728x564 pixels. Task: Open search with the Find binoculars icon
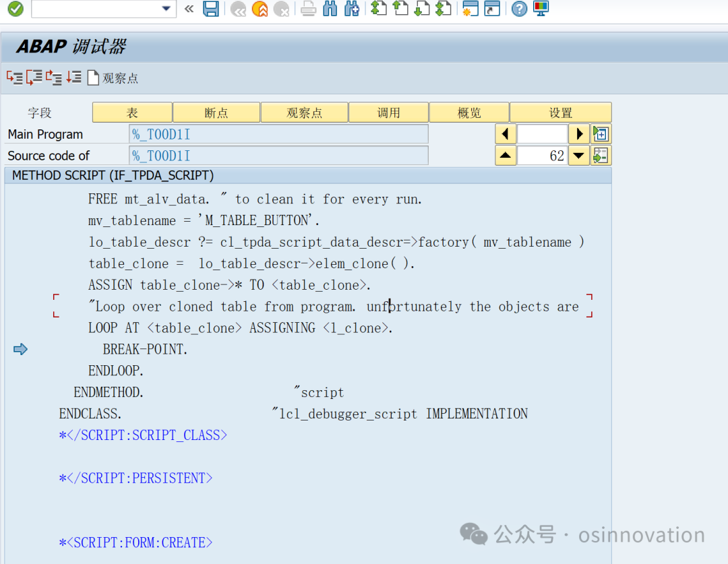(330, 9)
